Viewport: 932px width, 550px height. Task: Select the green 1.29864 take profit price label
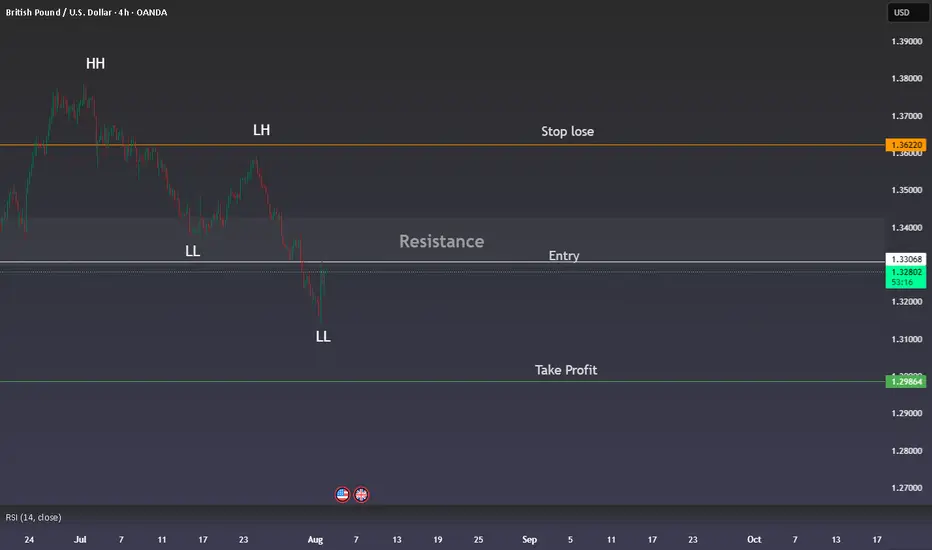[905, 381]
